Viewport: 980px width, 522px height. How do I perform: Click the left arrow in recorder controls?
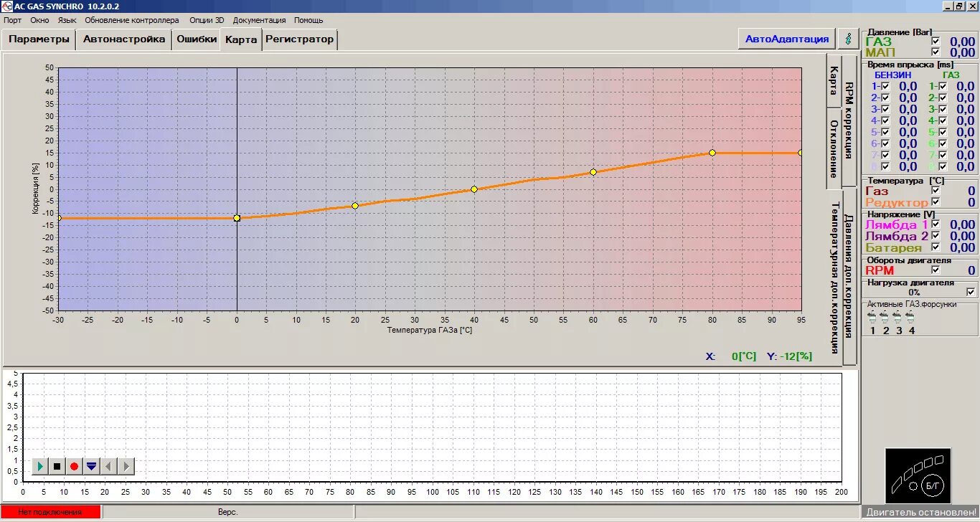pos(108,467)
